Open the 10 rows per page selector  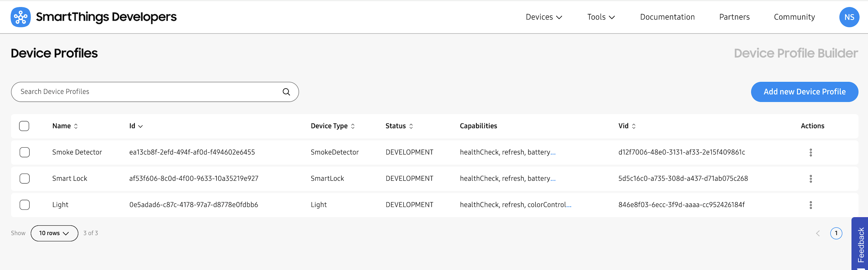pos(54,233)
